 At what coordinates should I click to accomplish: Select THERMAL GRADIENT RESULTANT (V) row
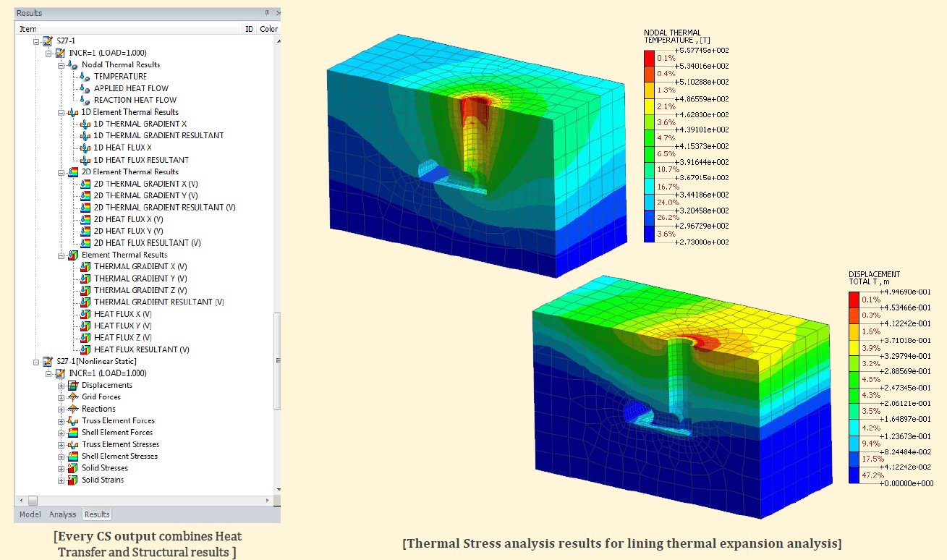158,302
